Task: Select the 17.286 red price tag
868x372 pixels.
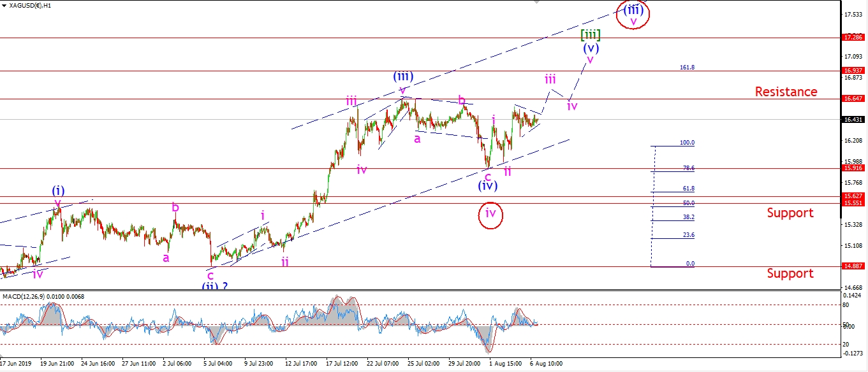Action: (853, 38)
